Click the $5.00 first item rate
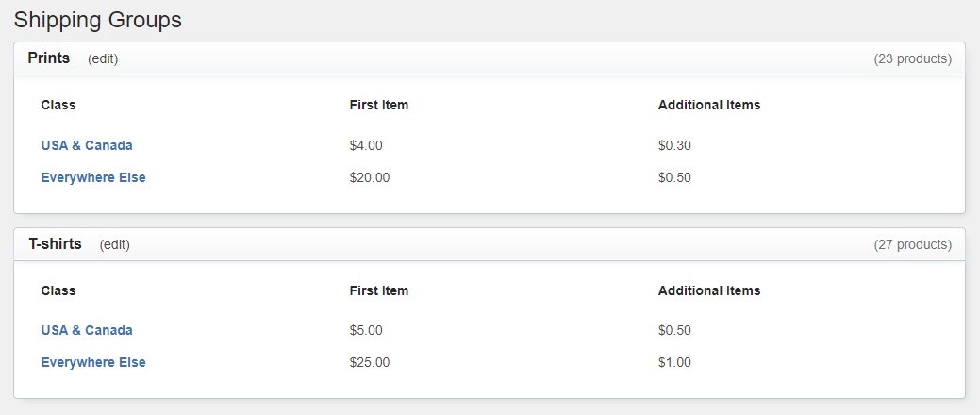 [x=366, y=331]
